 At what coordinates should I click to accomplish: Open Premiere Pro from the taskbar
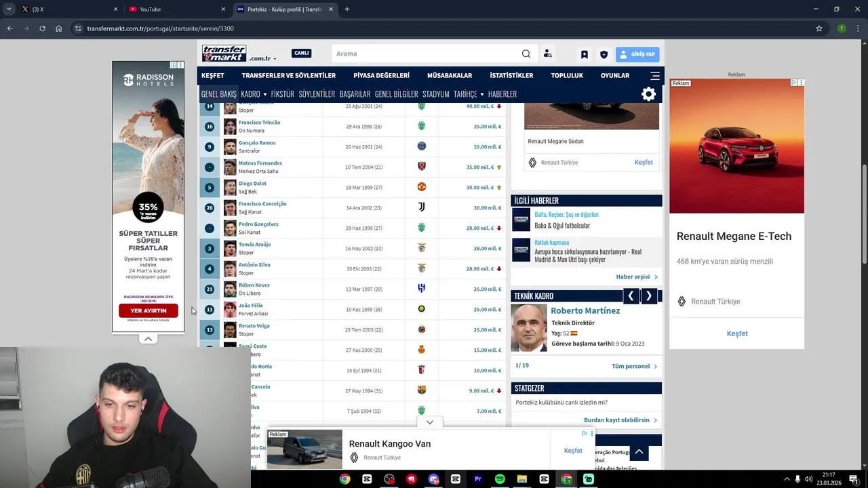pyautogui.click(x=477, y=479)
